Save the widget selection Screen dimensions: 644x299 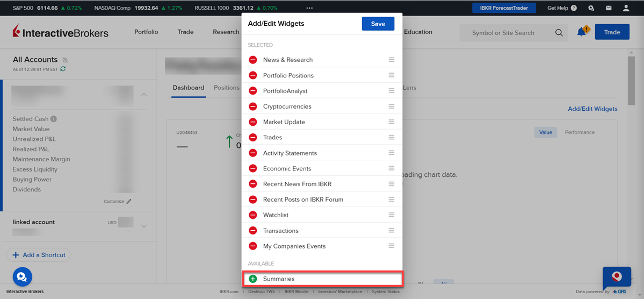tap(378, 24)
